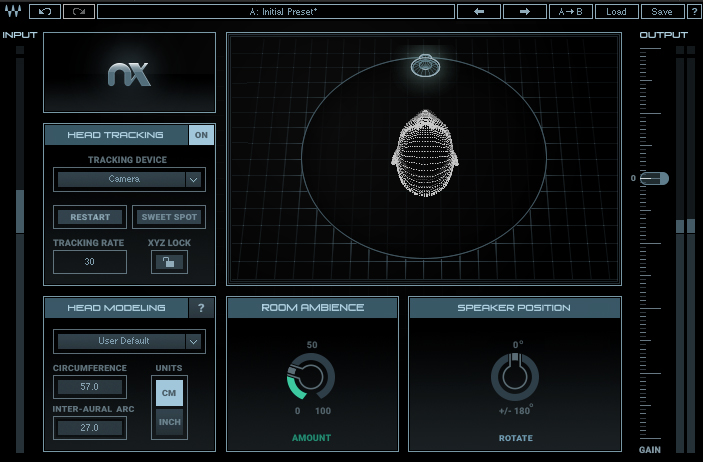Select INCH units
The width and height of the screenshot is (703, 462).
click(x=169, y=422)
